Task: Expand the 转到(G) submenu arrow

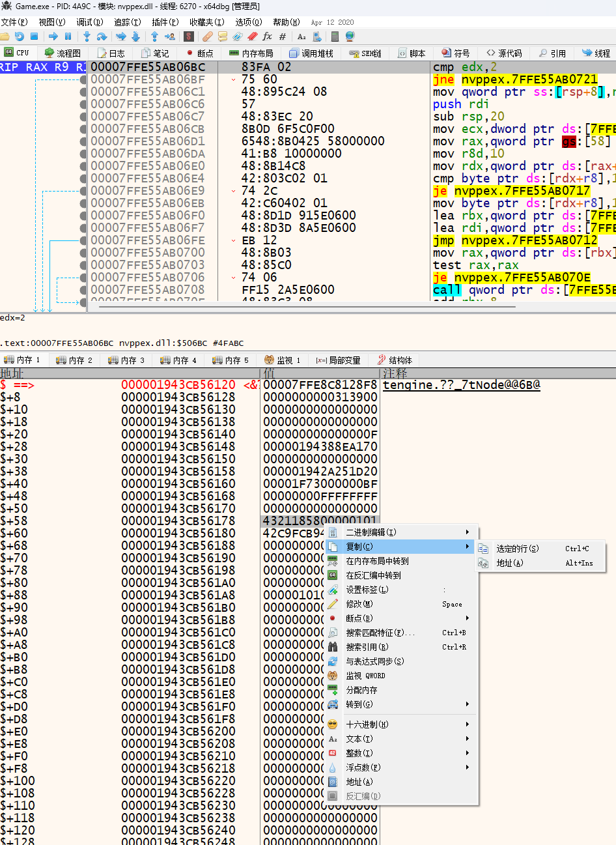Action: pyautogui.click(x=468, y=704)
